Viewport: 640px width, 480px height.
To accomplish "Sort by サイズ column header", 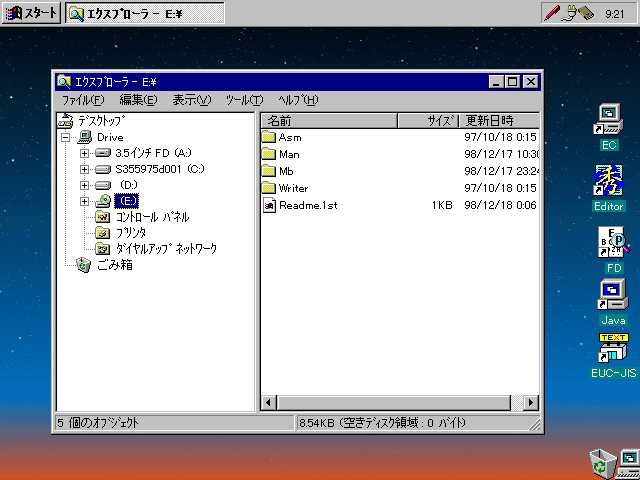I will coord(428,121).
